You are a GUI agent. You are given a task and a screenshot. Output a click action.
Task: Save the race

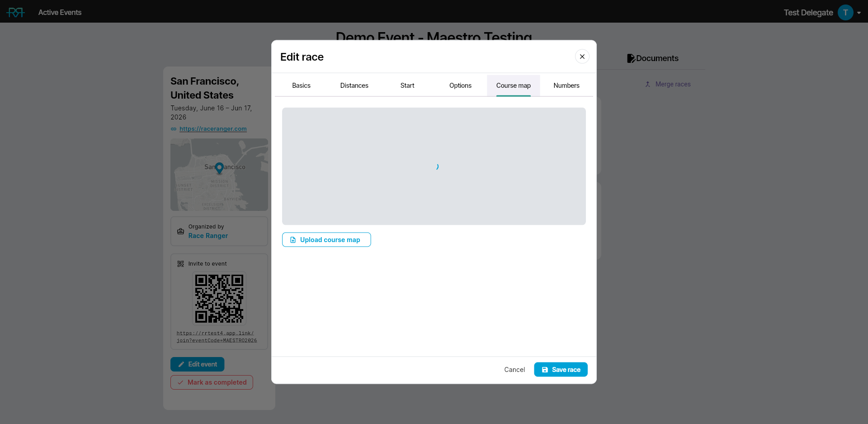(x=561, y=370)
